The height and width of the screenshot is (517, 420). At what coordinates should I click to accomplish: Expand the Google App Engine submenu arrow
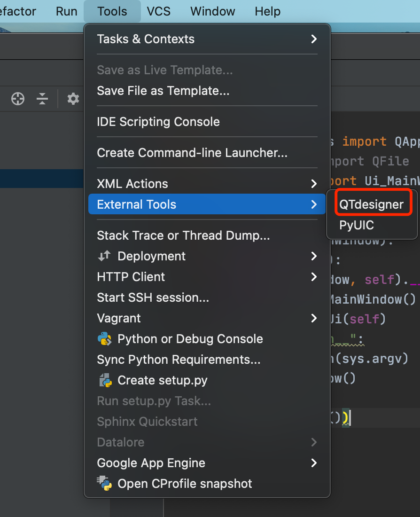point(314,463)
